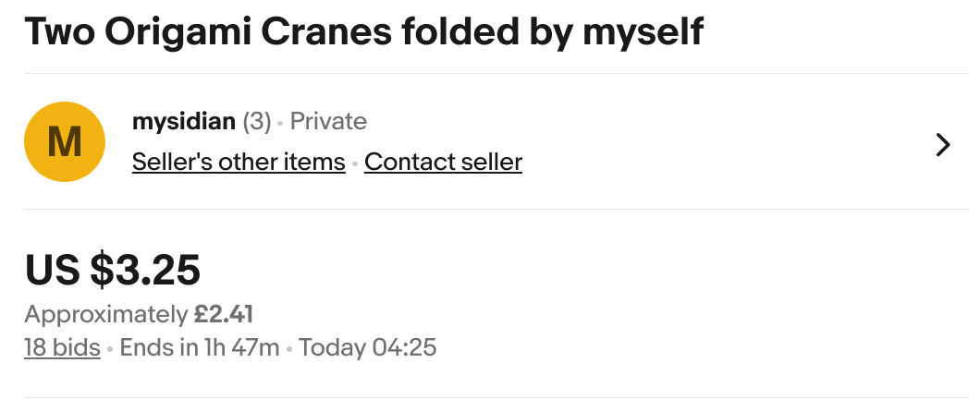Click the Ends in 1h 47m countdown
This screenshot has width=980, height=399.
click(x=200, y=348)
